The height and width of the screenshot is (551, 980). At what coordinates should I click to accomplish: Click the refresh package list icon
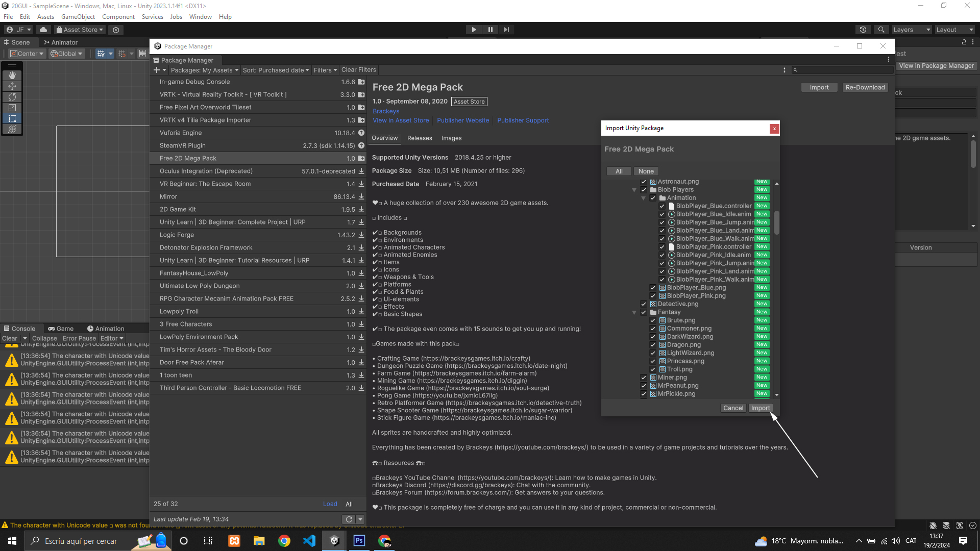pyautogui.click(x=349, y=519)
